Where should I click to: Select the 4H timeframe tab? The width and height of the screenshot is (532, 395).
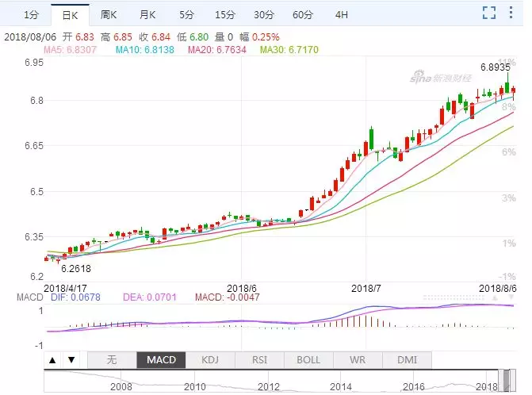coord(341,14)
